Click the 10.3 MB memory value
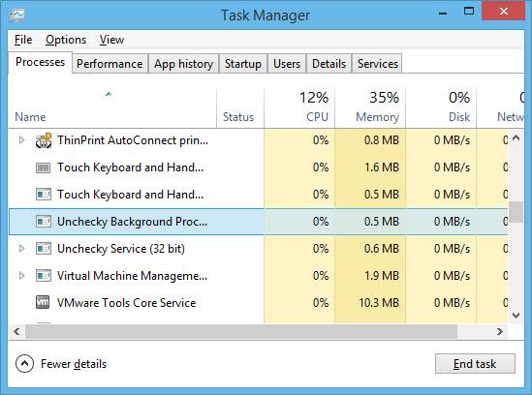The height and width of the screenshot is (395, 532). click(379, 303)
